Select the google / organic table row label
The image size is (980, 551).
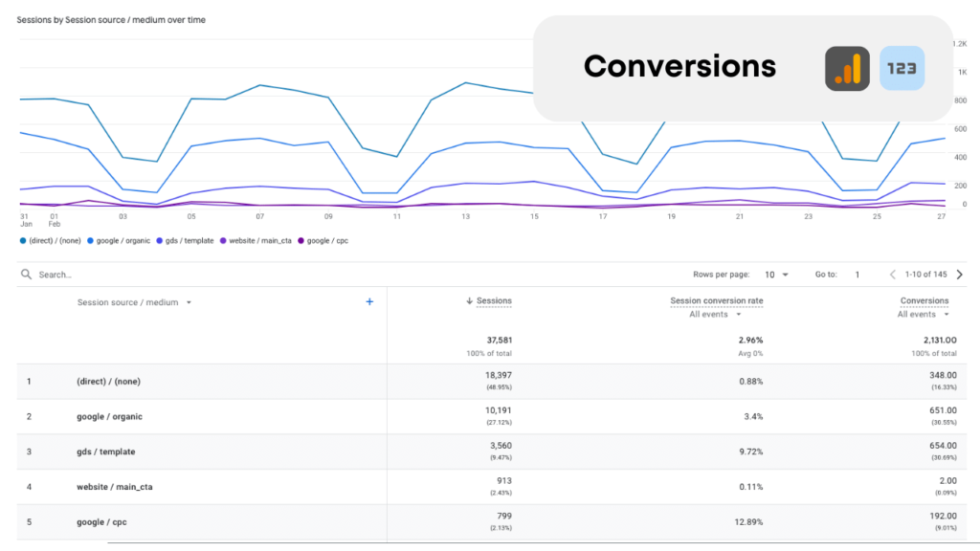coord(109,417)
